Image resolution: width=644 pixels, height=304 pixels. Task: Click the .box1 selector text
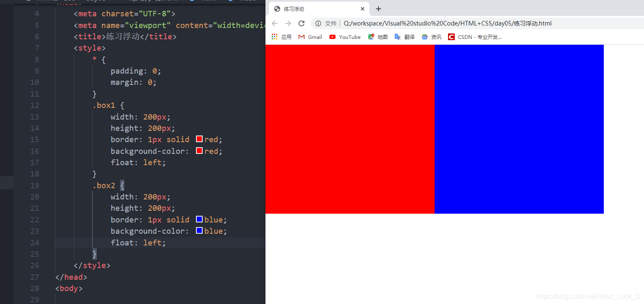click(104, 105)
